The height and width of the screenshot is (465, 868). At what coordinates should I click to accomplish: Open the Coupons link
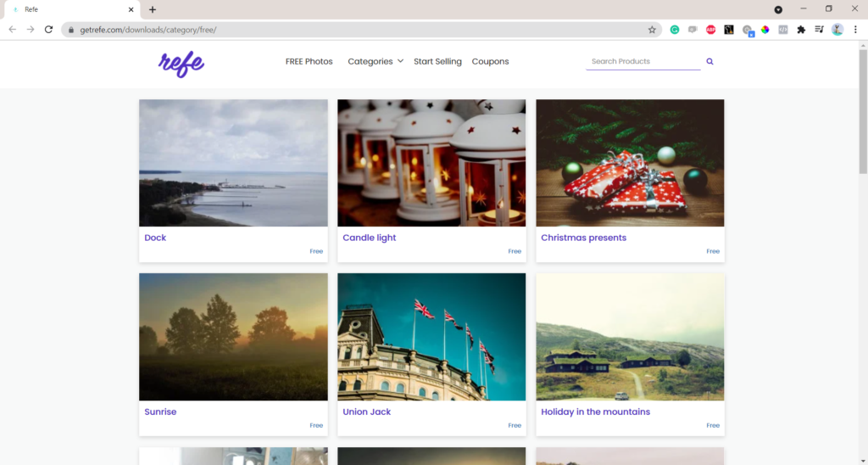pos(490,62)
